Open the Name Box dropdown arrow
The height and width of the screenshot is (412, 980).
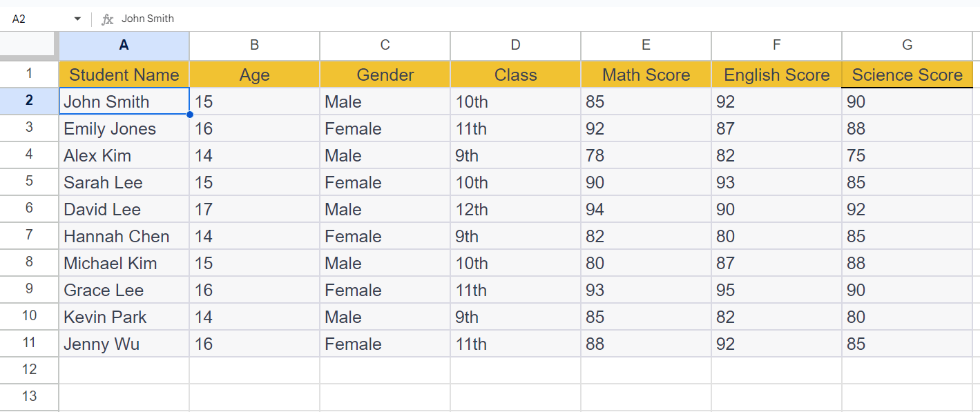(x=77, y=19)
